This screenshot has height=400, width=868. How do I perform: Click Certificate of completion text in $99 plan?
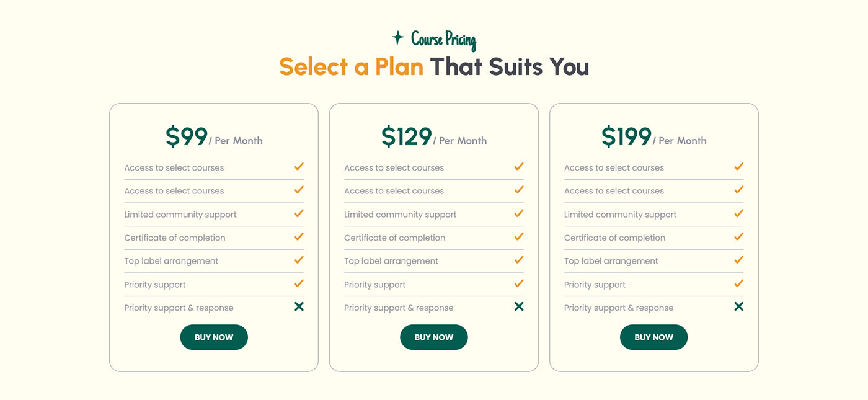click(x=175, y=238)
